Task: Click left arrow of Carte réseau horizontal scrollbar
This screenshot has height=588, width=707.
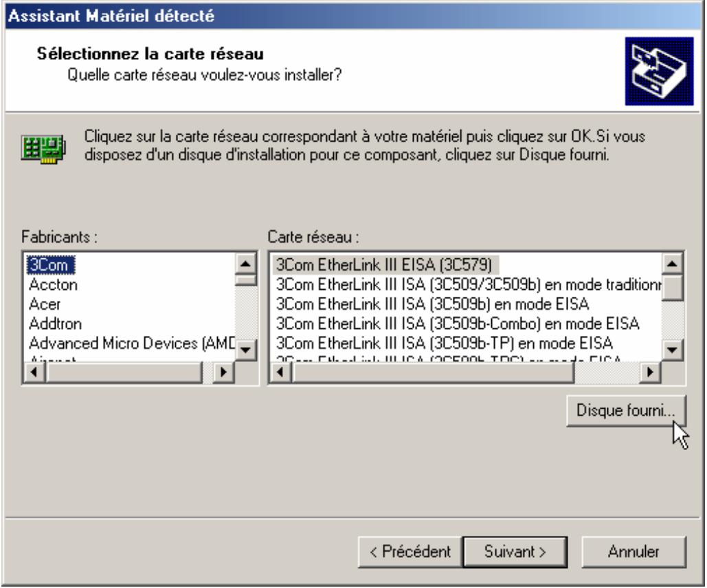Action: (281, 372)
